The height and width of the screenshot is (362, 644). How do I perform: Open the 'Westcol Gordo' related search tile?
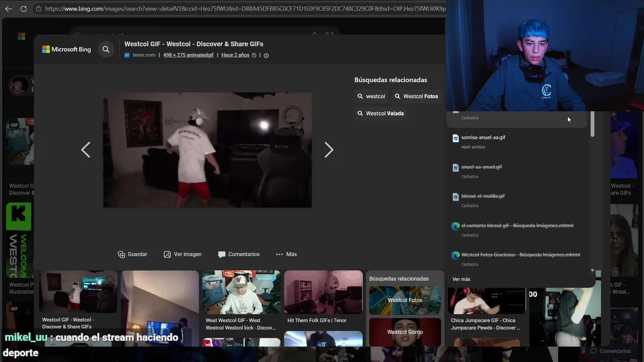(x=405, y=332)
